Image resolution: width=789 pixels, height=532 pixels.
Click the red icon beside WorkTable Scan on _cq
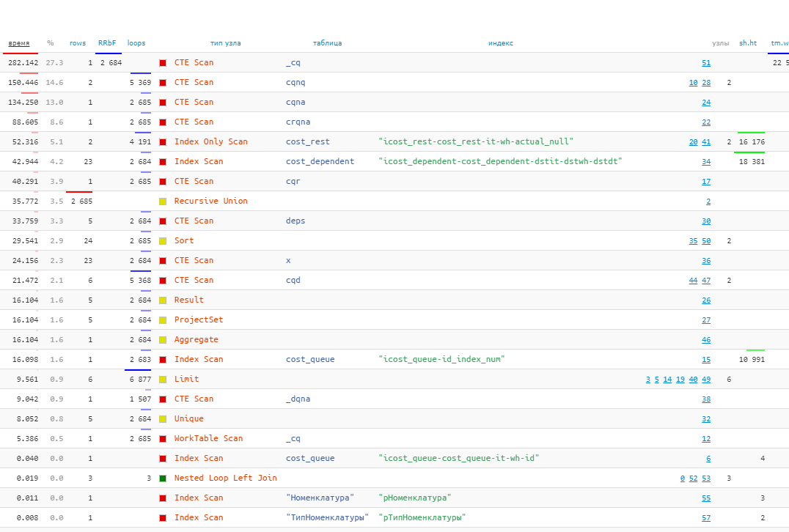(163, 438)
